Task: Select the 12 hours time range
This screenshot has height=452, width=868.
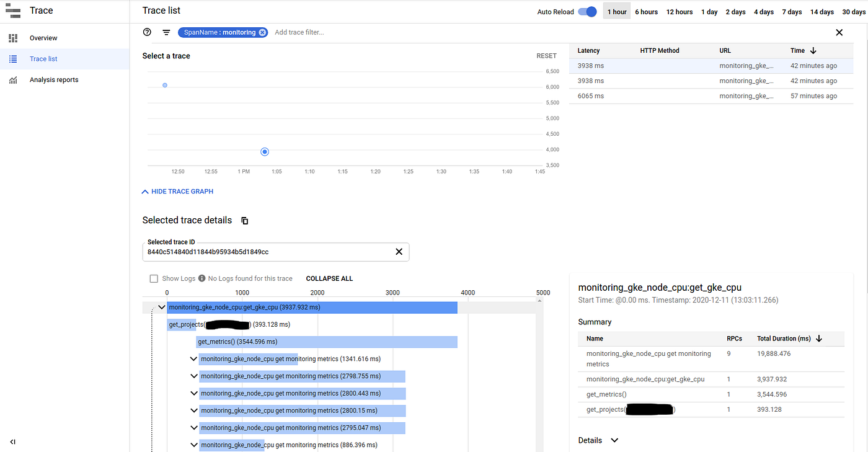Action: coord(680,12)
